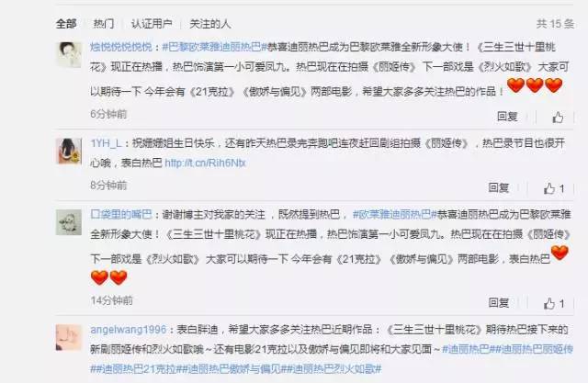Like the comment posted 6 minutes ago
The image size is (588, 383).
coord(558,118)
